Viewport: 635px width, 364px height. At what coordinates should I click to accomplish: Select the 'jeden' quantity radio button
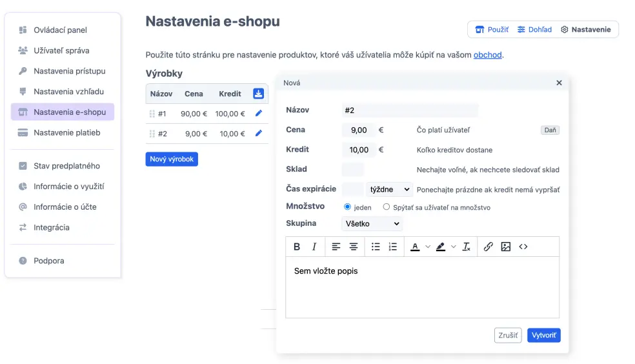click(347, 207)
